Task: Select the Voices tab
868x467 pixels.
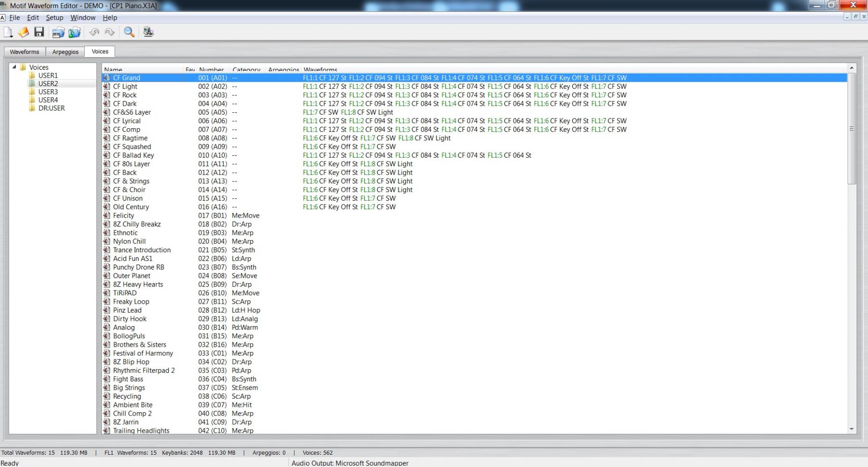Action: [x=100, y=51]
